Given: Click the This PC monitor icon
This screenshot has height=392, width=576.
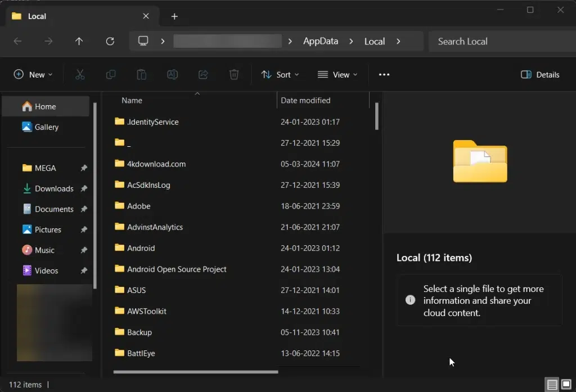Looking at the screenshot, I should [x=143, y=41].
